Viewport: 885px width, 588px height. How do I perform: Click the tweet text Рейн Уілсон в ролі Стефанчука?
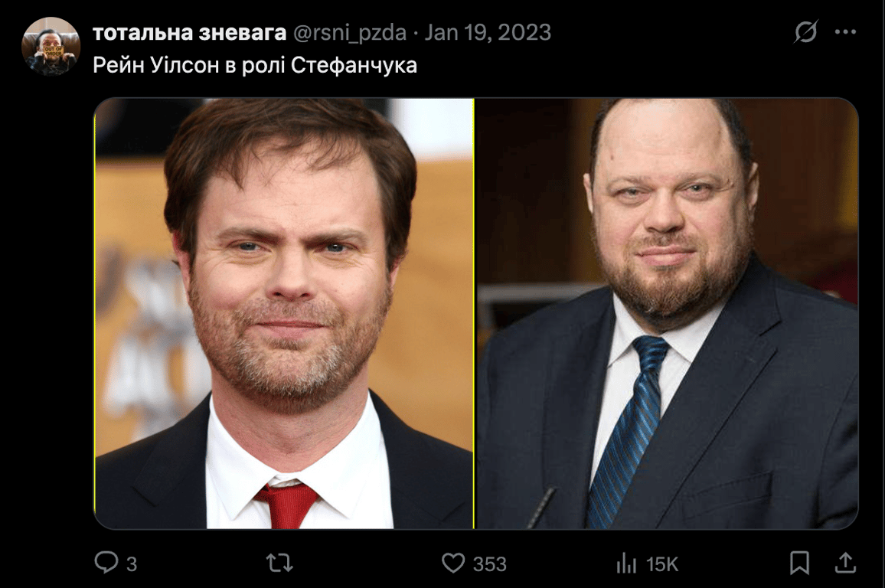pos(254,65)
